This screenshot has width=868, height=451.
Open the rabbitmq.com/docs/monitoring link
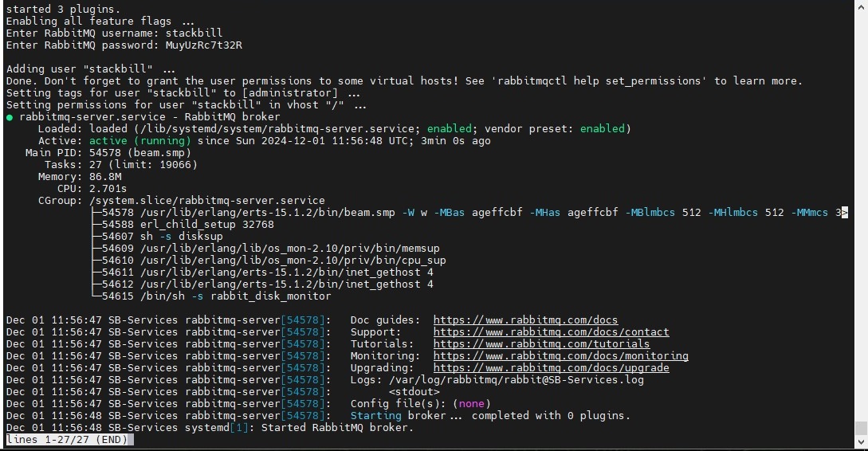[561, 356]
